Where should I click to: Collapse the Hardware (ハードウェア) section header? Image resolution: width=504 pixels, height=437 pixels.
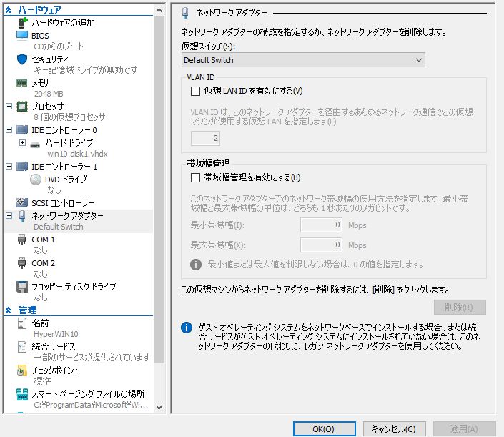click(9, 10)
